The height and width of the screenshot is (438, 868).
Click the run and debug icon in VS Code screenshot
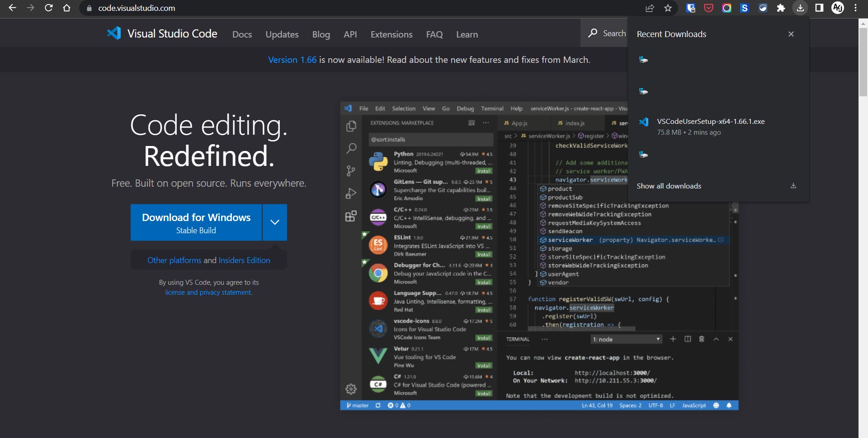click(351, 193)
